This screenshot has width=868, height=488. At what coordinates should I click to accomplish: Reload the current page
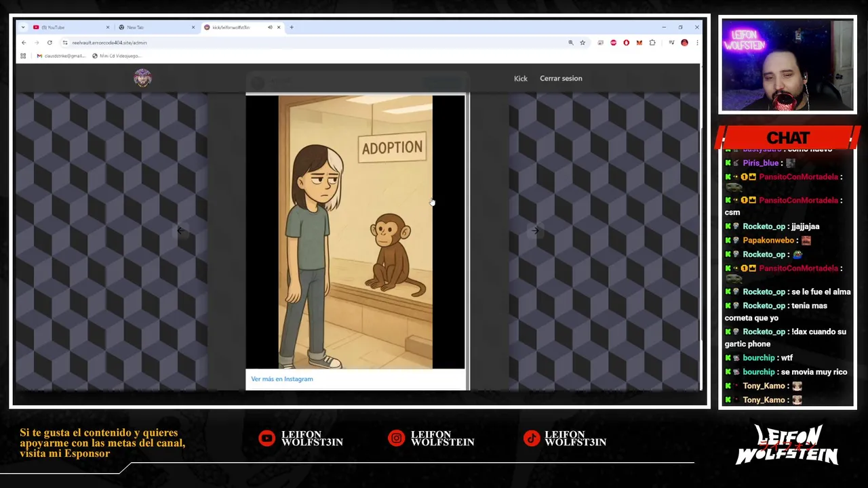click(50, 43)
